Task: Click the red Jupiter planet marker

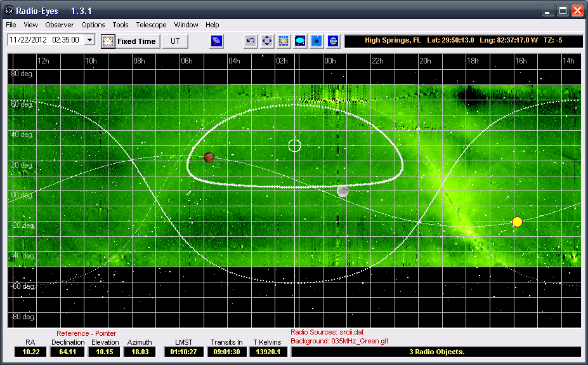Action: tap(209, 157)
